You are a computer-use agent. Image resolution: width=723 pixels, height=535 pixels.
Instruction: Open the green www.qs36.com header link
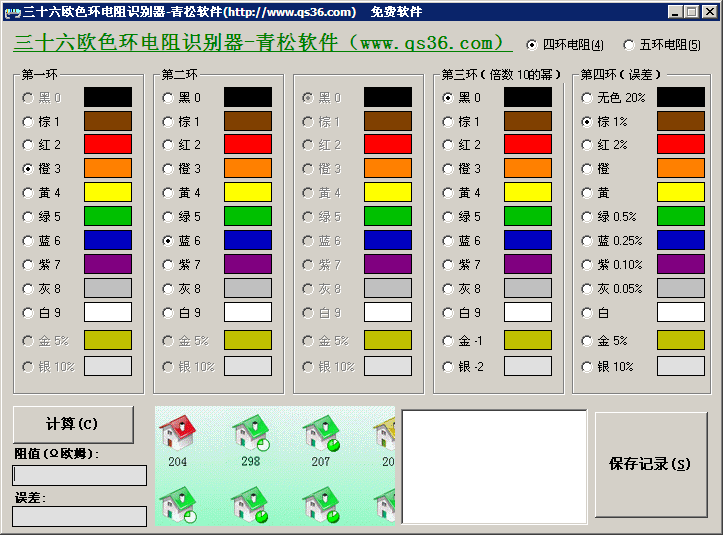263,43
